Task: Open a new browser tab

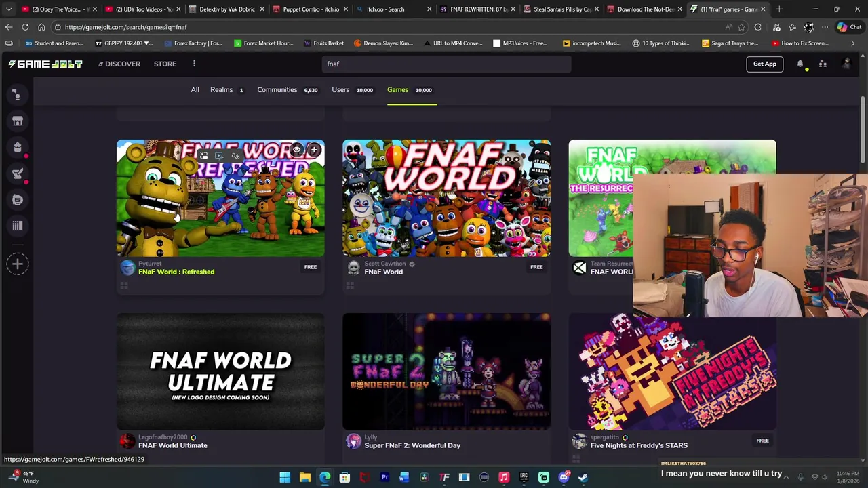Action: [x=779, y=9]
